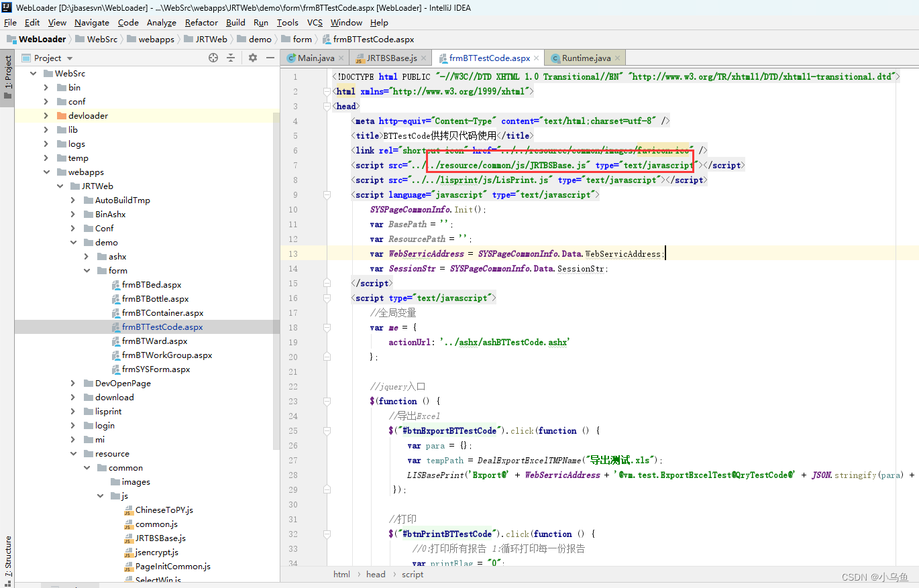919x588 pixels.
Task: Select the lisprint folder
Action: pyautogui.click(x=108, y=411)
